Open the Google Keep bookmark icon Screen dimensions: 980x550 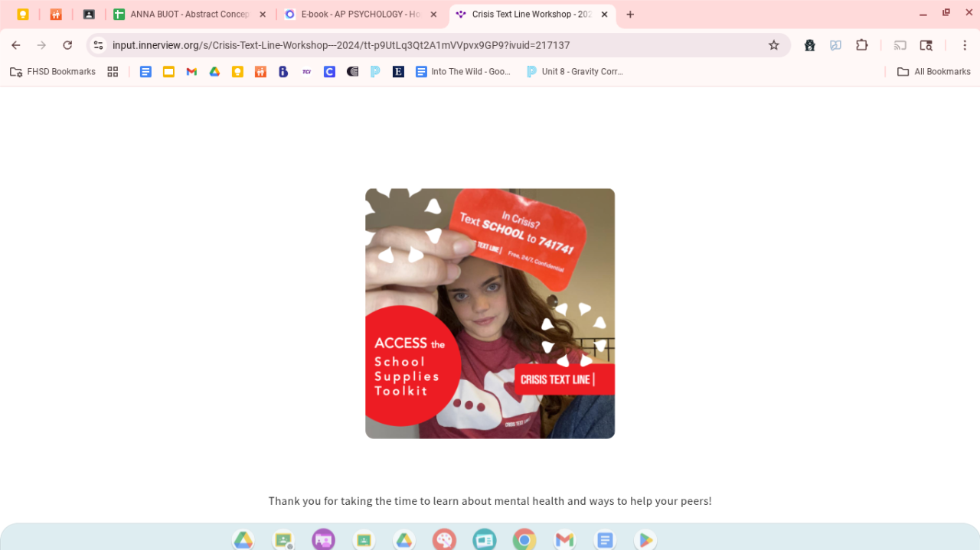coord(237,72)
